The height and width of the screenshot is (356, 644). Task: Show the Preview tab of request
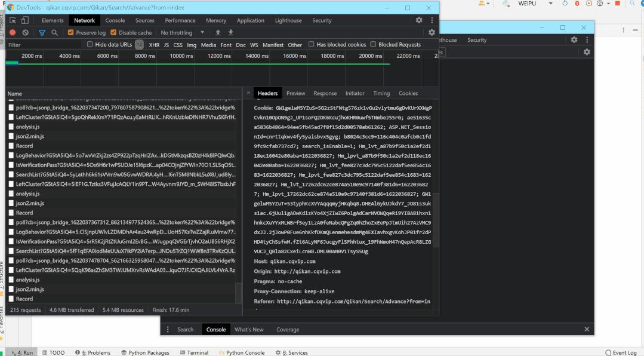(x=295, y=93)
